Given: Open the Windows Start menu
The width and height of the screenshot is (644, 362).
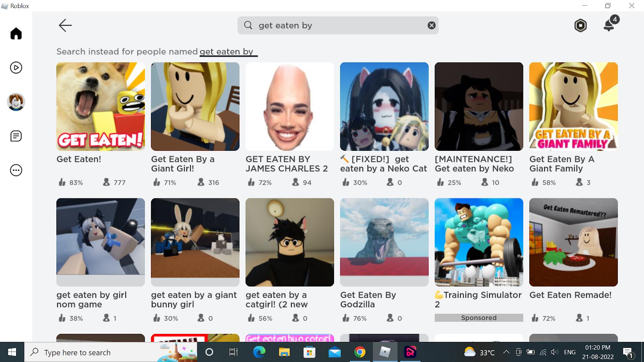Looking at the screenshot, I should point(12,352).
